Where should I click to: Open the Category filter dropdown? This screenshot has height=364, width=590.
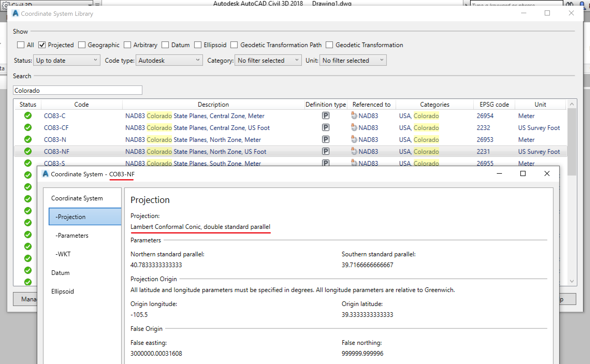tap(268, 60)
